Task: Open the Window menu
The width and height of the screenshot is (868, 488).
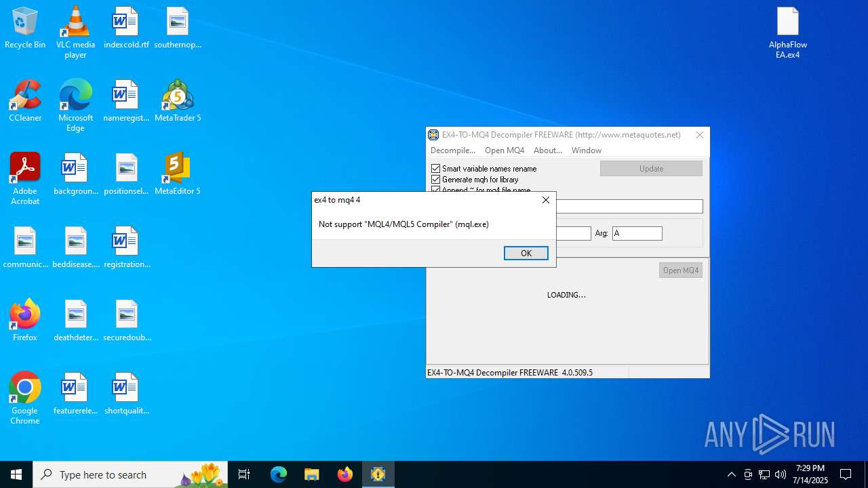Action: click(x=587, y=150)
